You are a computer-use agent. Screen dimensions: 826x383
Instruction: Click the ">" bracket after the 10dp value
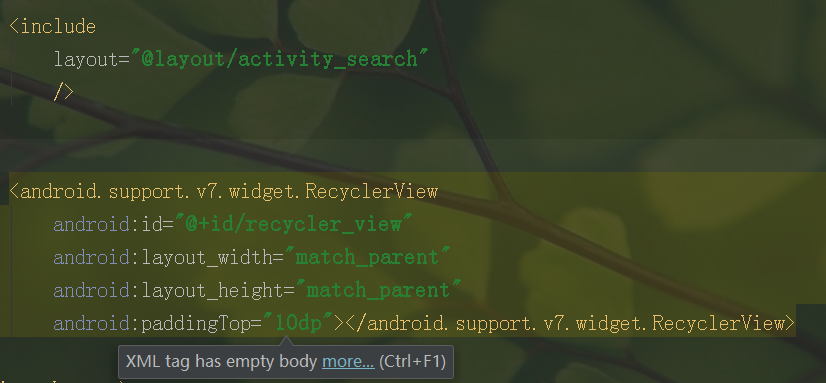coord(340,323)
